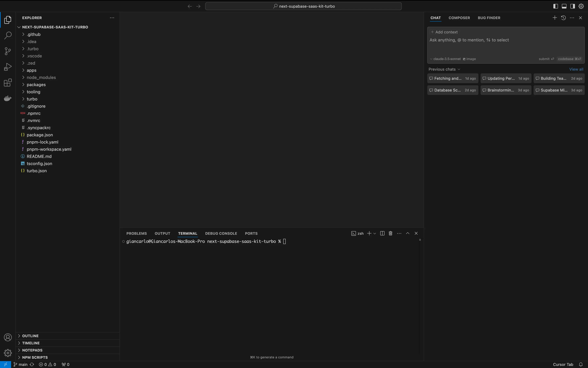The height and width of the screenshot is (368, 588).
Task: Toggle the primary sidebar visibility
Action: click(556, 6)
